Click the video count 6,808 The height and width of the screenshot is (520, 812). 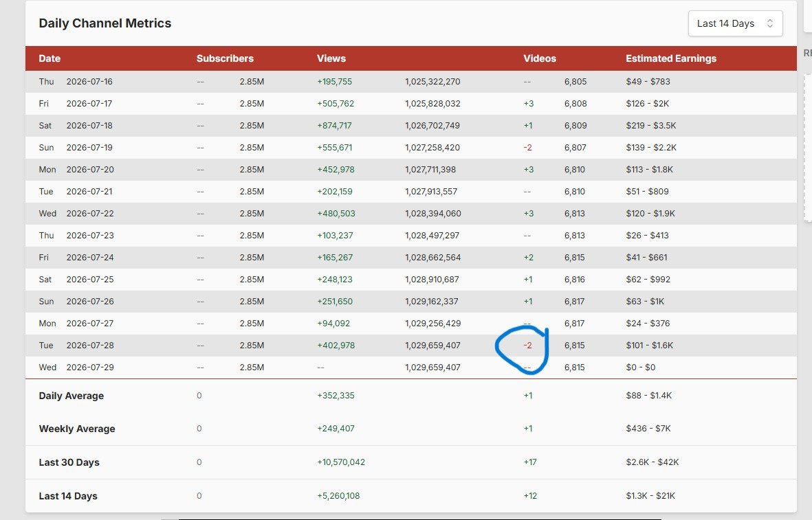[x=575, y=104]
